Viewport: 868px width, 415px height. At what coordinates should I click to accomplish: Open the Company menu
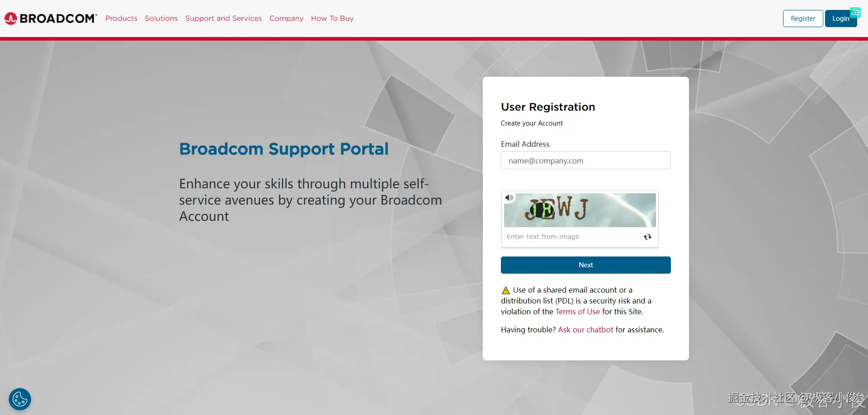(286, 19)
